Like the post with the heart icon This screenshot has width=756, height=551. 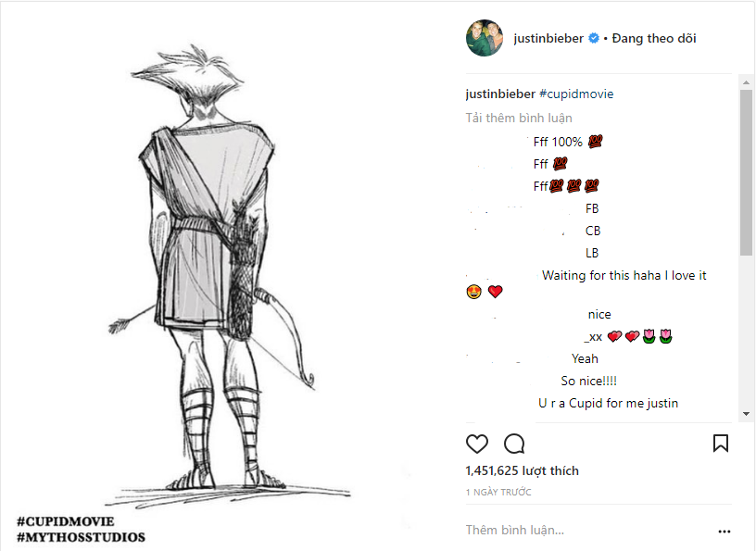click(477, 444)
